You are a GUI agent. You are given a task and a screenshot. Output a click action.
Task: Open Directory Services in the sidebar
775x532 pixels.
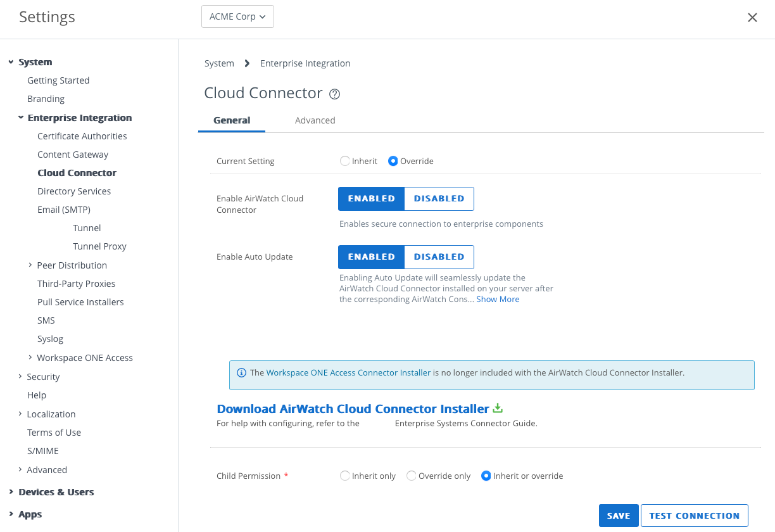pos(74,191)
